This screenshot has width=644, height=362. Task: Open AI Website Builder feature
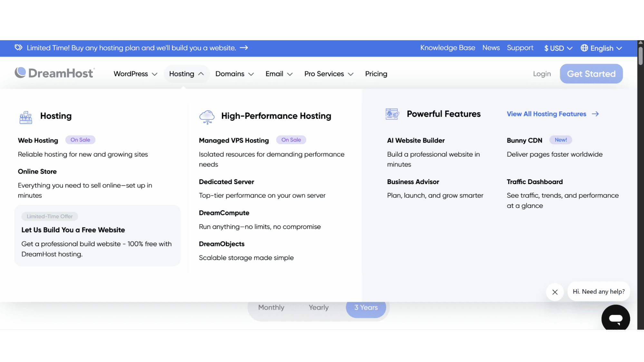click(x=416, y=140)
